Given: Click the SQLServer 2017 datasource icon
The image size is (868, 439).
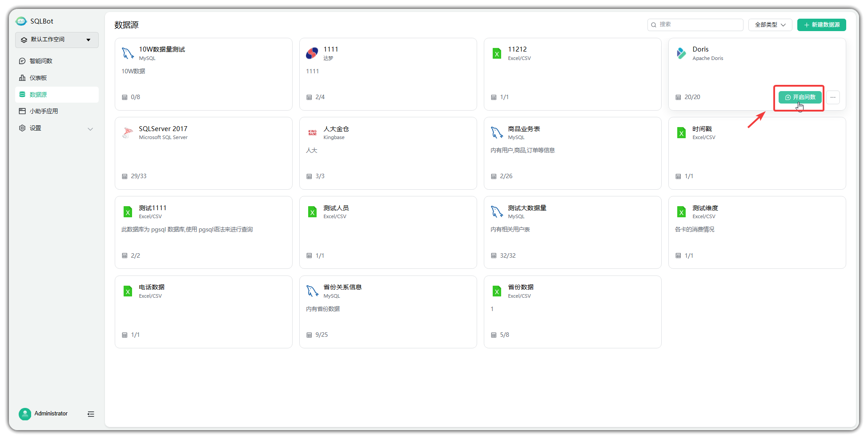Looking at the screenshot, I should point(128,133).
